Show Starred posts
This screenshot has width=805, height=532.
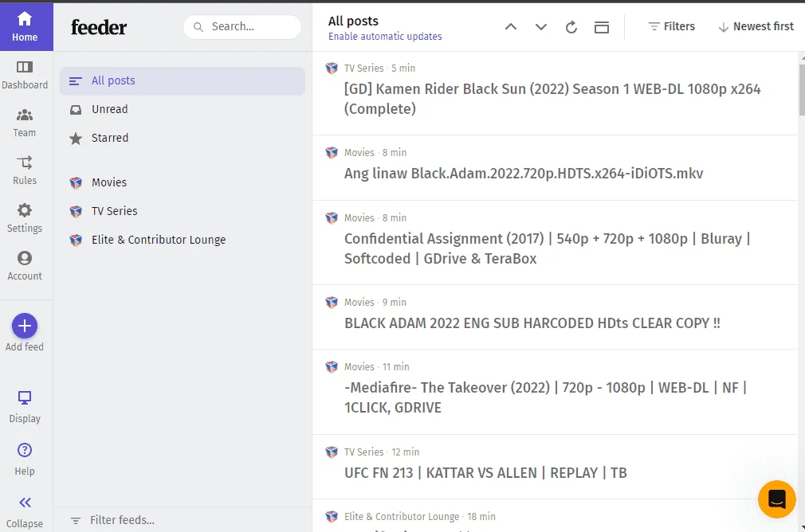(183, 138)
